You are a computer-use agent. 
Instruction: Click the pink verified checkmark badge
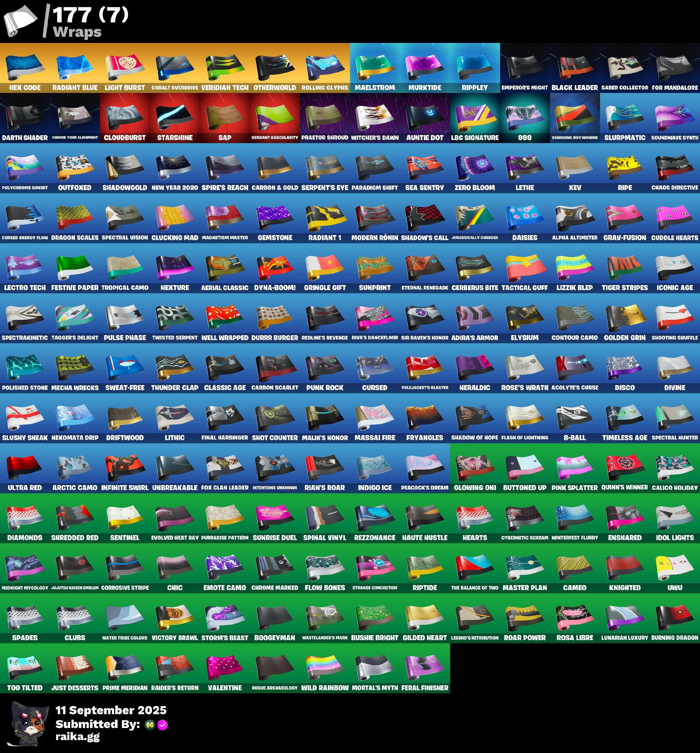click(x=163, y=724)
